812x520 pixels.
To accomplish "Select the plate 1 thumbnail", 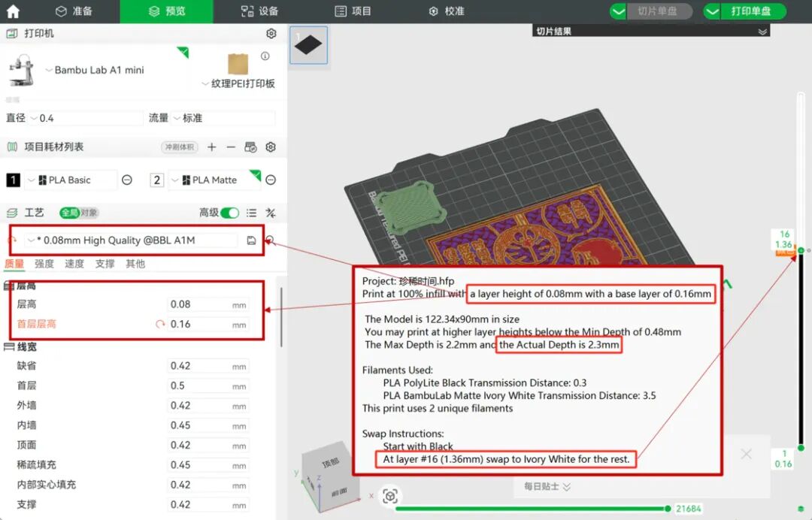I will coord(309,45).
